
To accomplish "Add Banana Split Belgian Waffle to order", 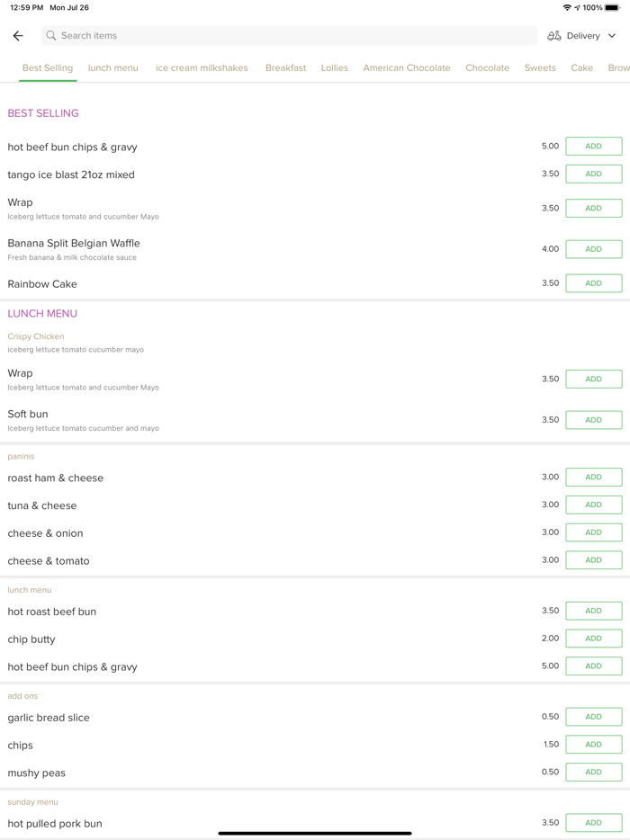I will pyautogui.click(x=593, y=249).
